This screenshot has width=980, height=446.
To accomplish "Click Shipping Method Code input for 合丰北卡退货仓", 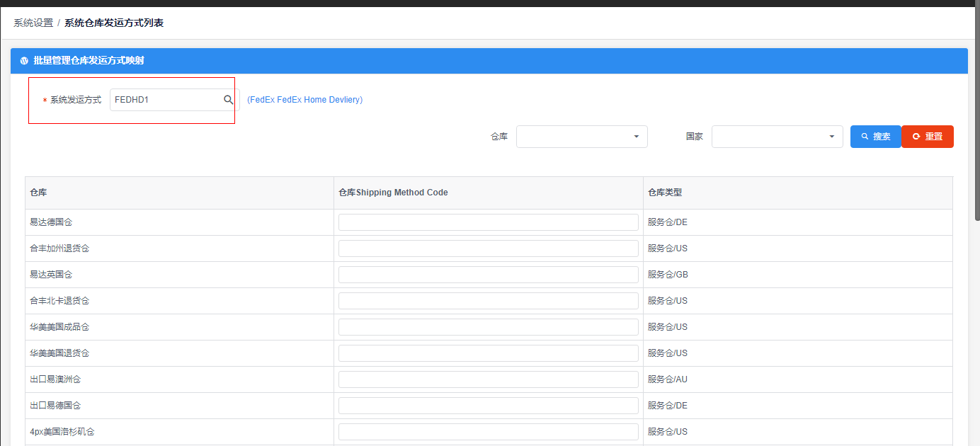I will [489, 301].
